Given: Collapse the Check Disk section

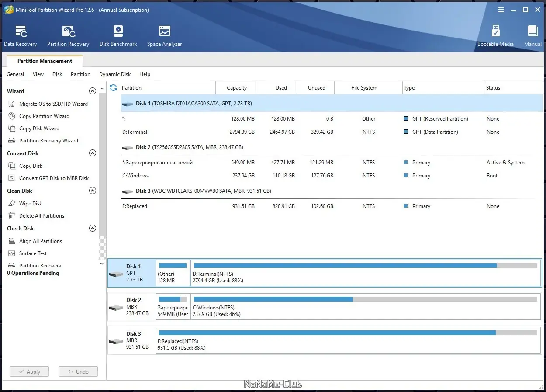Looking at the screenshot, I should (x=92, y=229).
